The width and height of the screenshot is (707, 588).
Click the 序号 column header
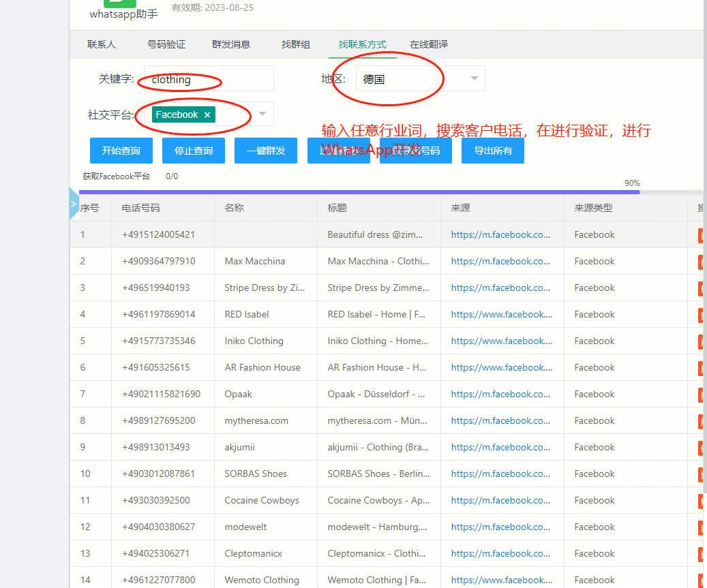(x=89, y=208)
